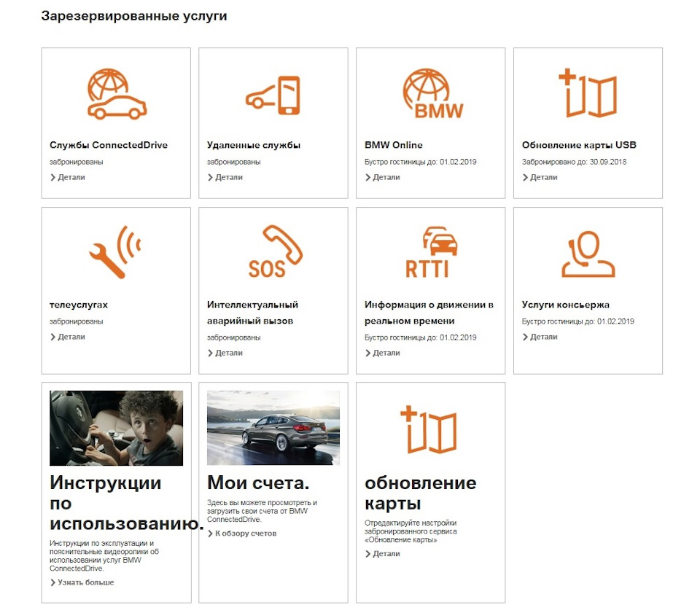700x613 pixels.
Task: Open Детали link under BMW Online
Action: pyautogui.click(x=383, y=177)
